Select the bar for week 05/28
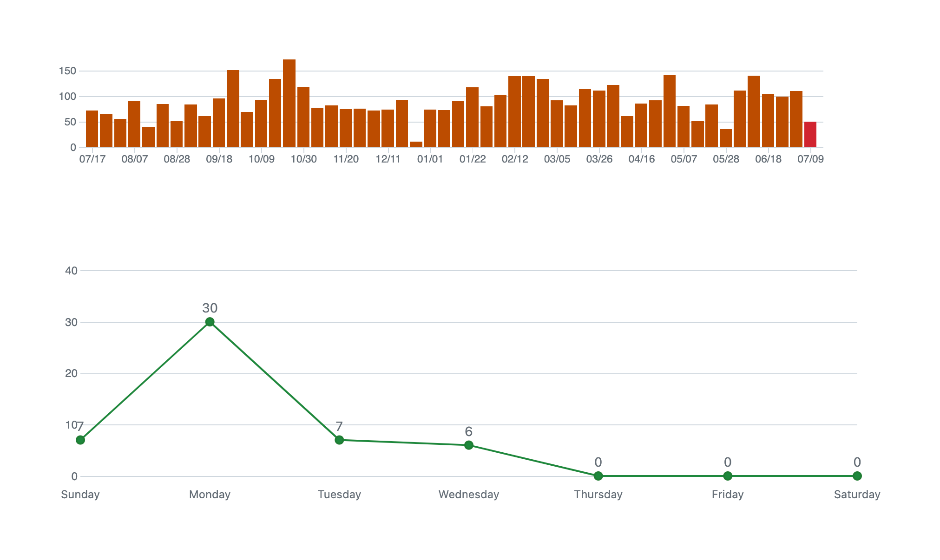 pyautogui.click(x=725, y=138)
